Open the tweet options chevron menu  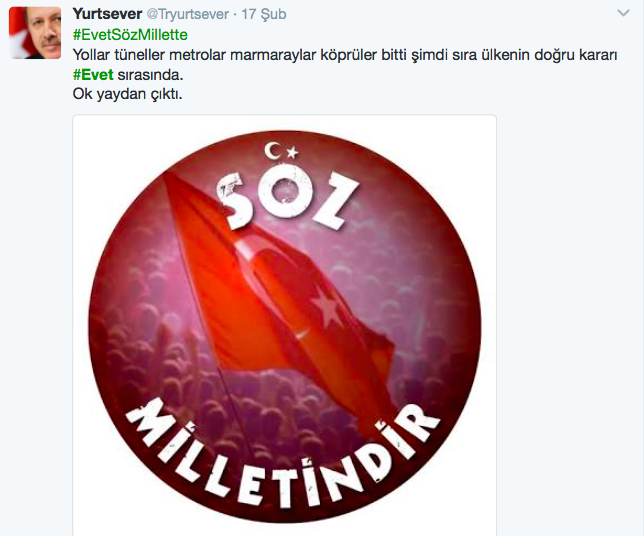click(623, 13)
